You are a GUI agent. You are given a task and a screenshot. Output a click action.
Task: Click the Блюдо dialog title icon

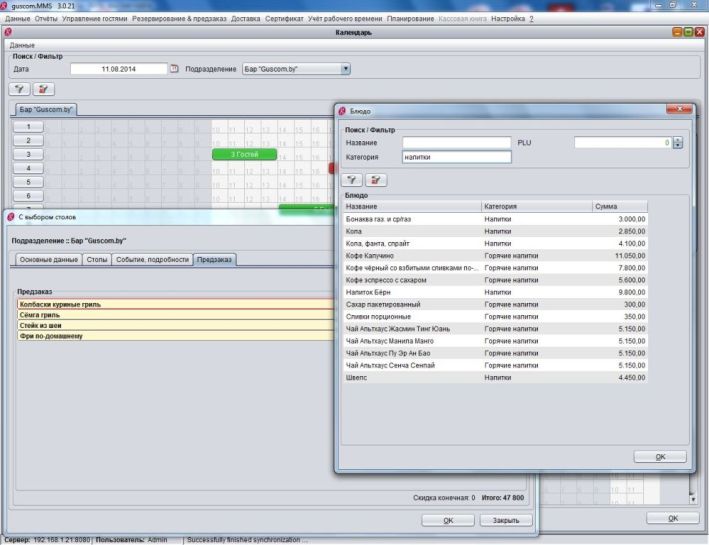(343, 111)
